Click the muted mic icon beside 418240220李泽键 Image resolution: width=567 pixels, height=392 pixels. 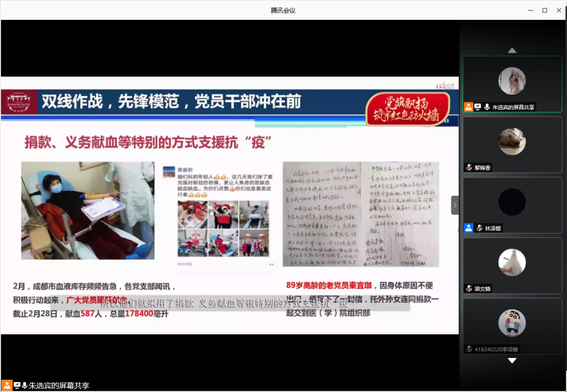pyautogui.click(x=469, y=349)
